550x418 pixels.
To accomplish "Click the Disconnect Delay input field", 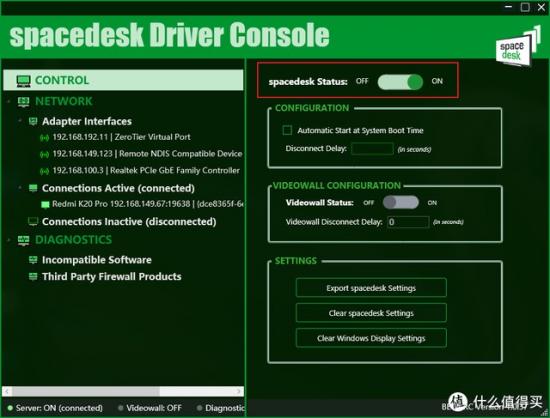I will [372, 149].
